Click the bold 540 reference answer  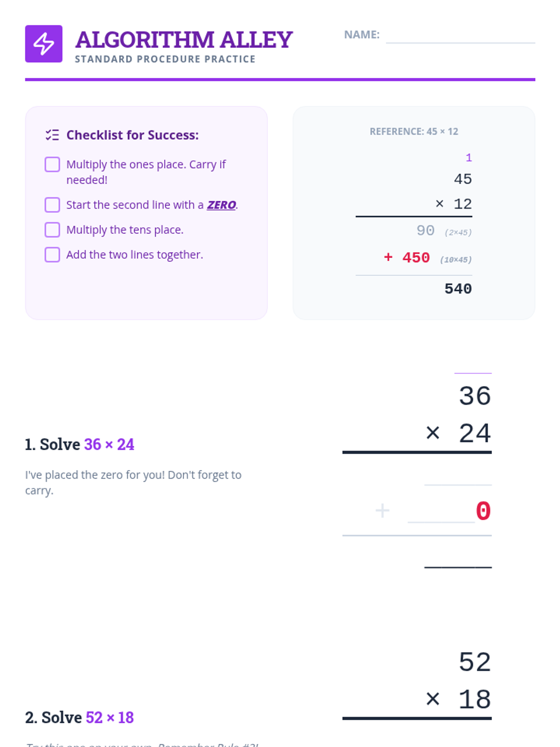[x=458, y=289]
